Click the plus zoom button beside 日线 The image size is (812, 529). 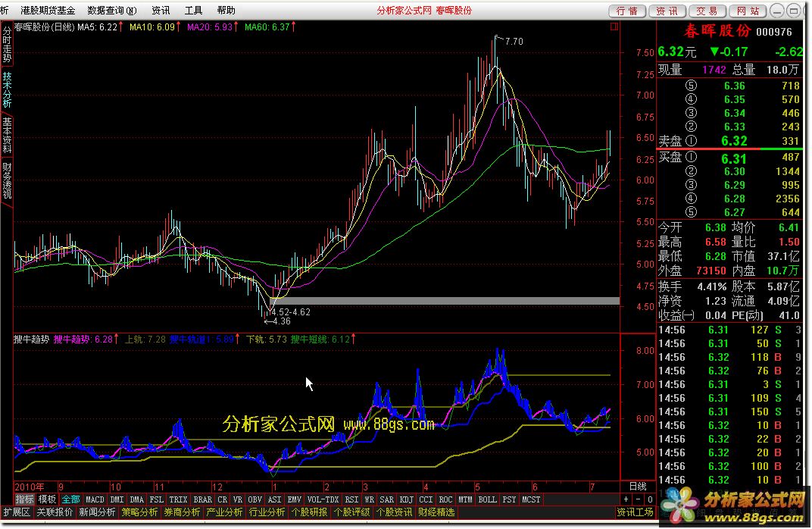tap(626, 499)
